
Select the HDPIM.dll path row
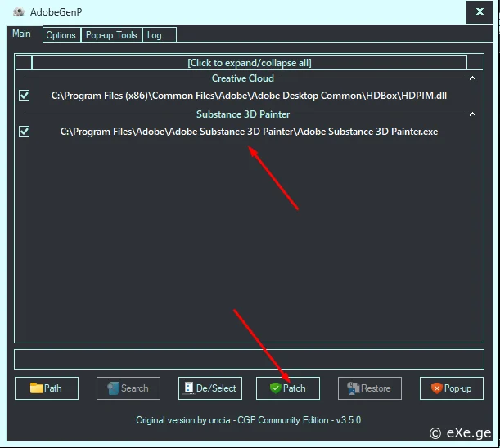[x=249, y=96]
